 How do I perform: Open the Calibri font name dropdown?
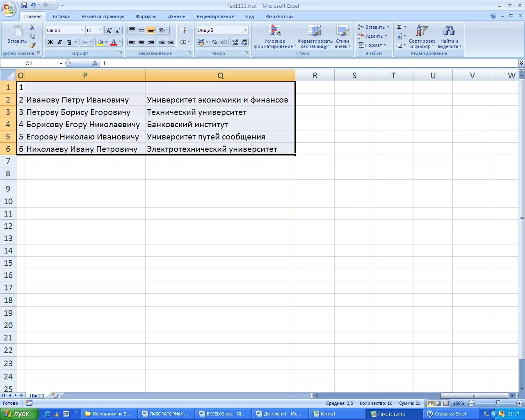[82, 30]
